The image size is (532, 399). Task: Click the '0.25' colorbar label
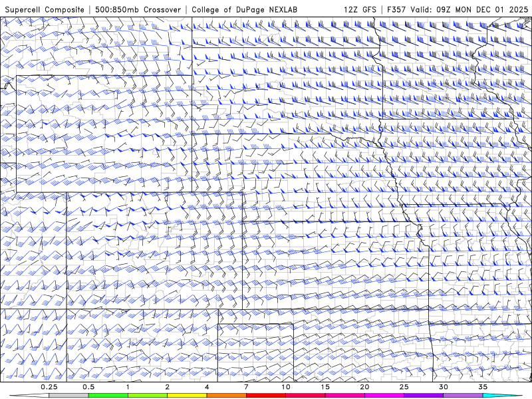point(49,387)
